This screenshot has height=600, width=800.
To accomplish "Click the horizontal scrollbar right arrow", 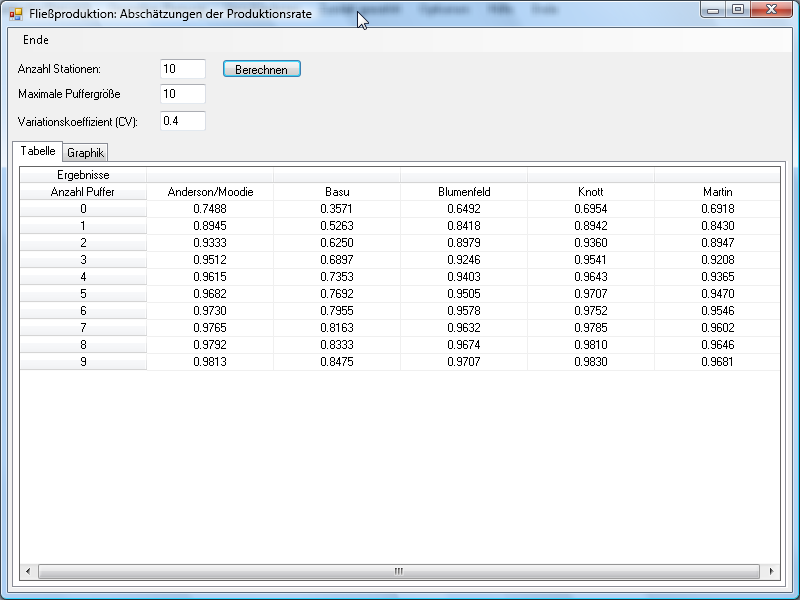I will click(x=771, y=571).
